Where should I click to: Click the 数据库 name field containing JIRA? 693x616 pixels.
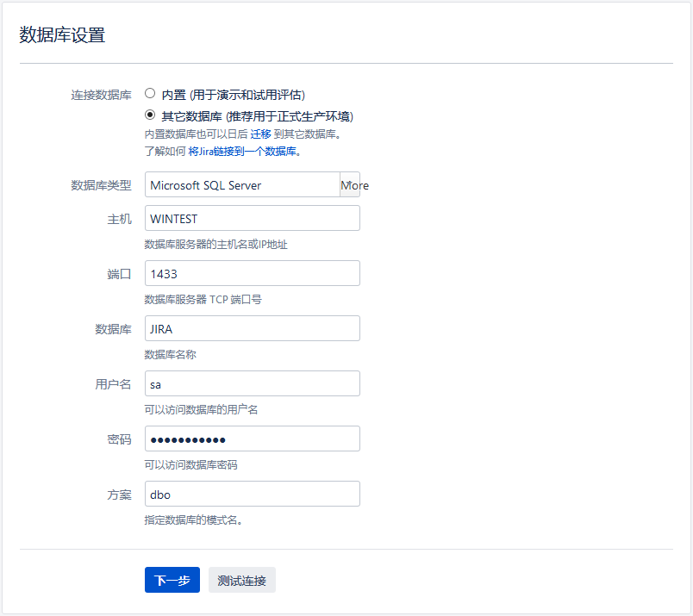[x=253, y=328]
